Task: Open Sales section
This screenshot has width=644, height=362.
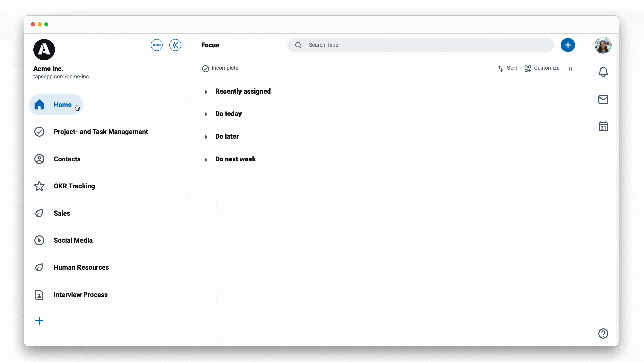Action: click(x=62, y=213)
